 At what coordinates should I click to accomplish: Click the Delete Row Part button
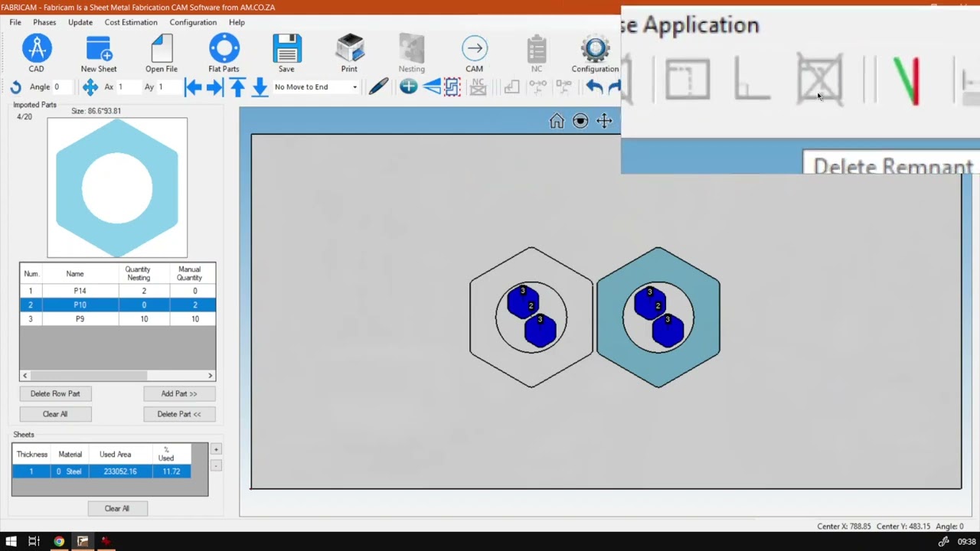tap(55, 393)
